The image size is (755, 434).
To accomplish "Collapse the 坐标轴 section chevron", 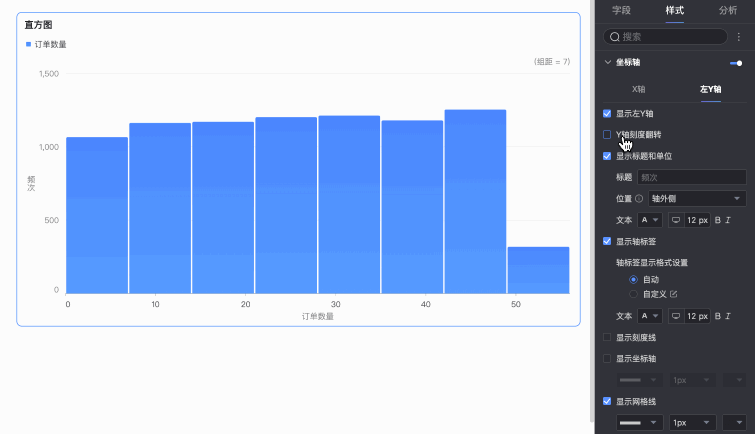I will (608, 62).
